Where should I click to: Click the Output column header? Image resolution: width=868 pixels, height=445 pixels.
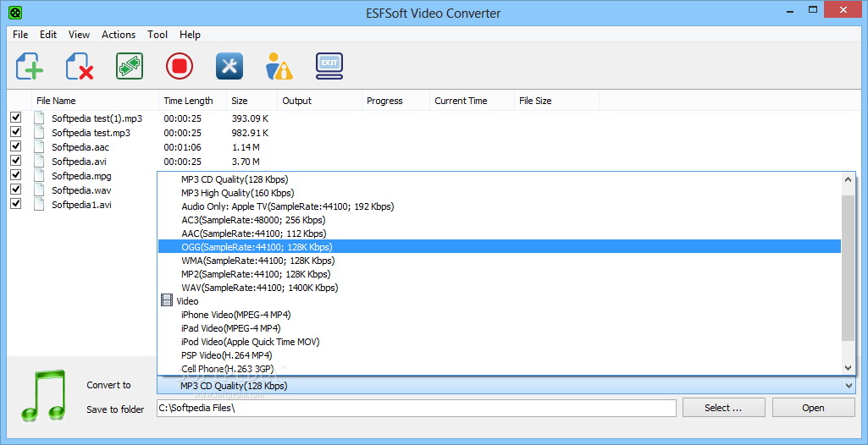click(319, 101)
